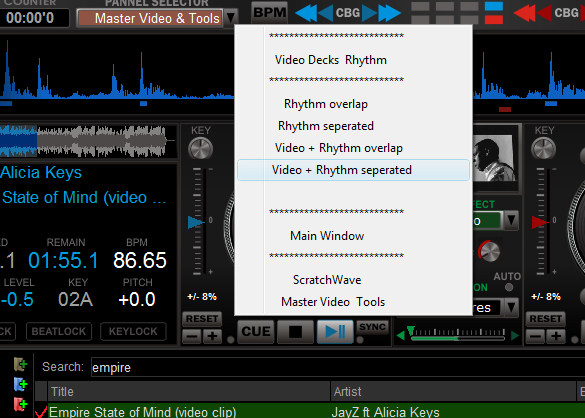The image size is (585, 418).
Task: Open dropdown arrow beside the 'res' field
Action: [511, 308]
